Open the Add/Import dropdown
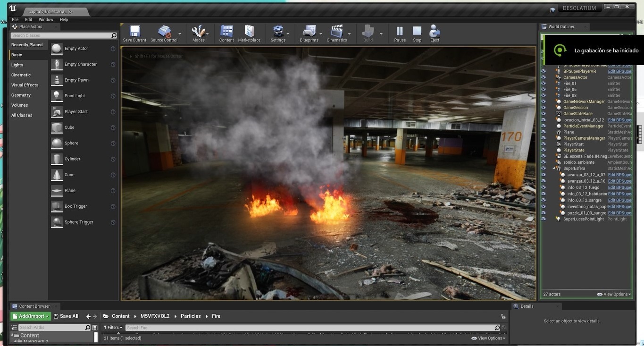This screenshot has height=346, width=644. pos(31,316)
